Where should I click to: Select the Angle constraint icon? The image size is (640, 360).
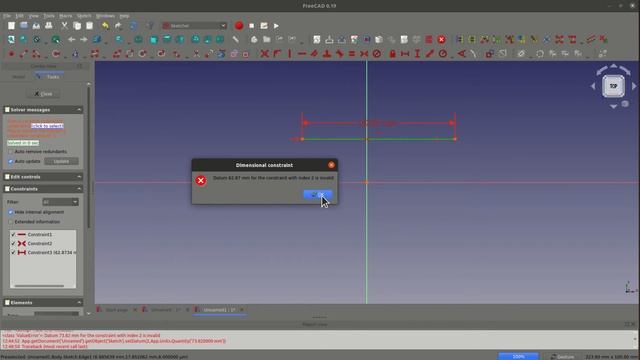pyautogui.click(x=462, y=53)
